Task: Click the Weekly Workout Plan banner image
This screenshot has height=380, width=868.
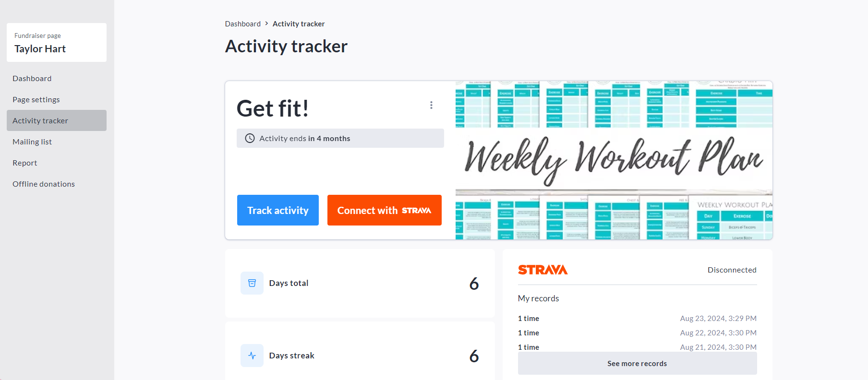Action: 614,160
